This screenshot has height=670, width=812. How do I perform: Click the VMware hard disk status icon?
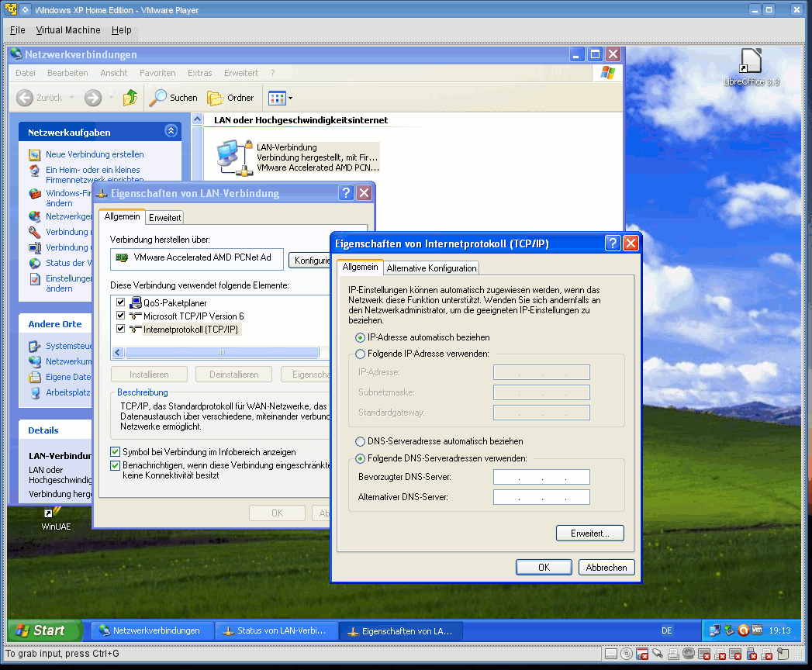point(611,654)
